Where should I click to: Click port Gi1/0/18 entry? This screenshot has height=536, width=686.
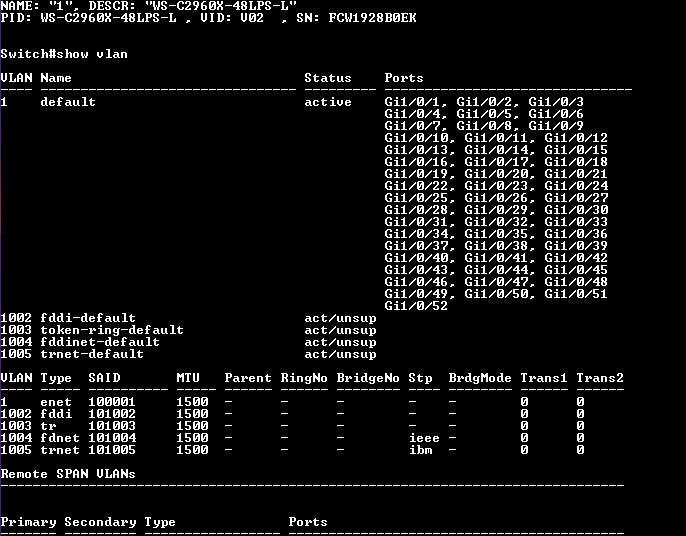coord(576,162)
